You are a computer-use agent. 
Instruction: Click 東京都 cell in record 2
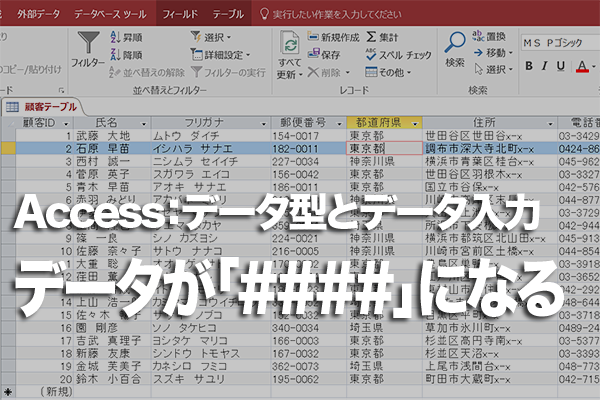pos(385,149)
